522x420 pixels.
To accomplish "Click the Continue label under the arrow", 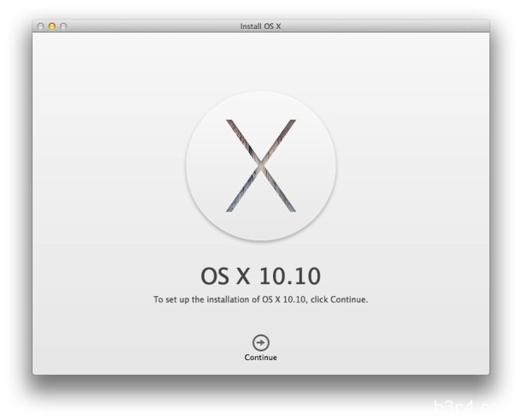I will [x=261, y=357].
